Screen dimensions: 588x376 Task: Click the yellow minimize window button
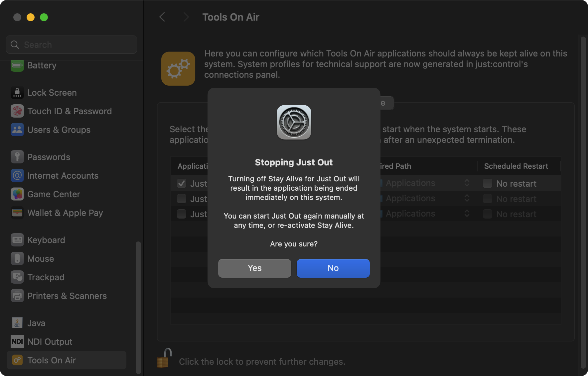(31, 17)
